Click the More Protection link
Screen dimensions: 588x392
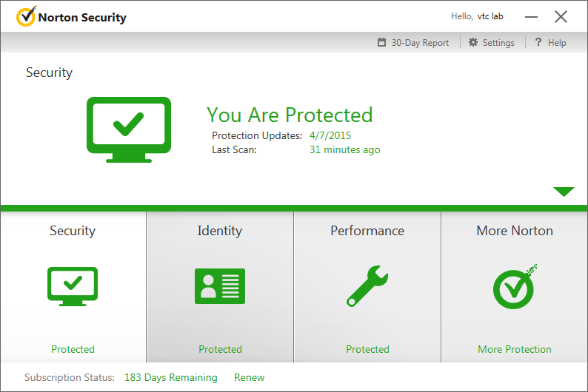coord(515,349)
